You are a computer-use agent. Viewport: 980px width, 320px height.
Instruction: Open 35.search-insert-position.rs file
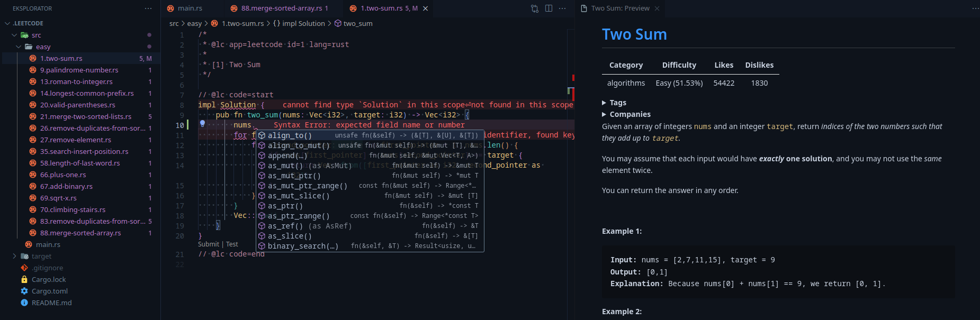[84, 151]
